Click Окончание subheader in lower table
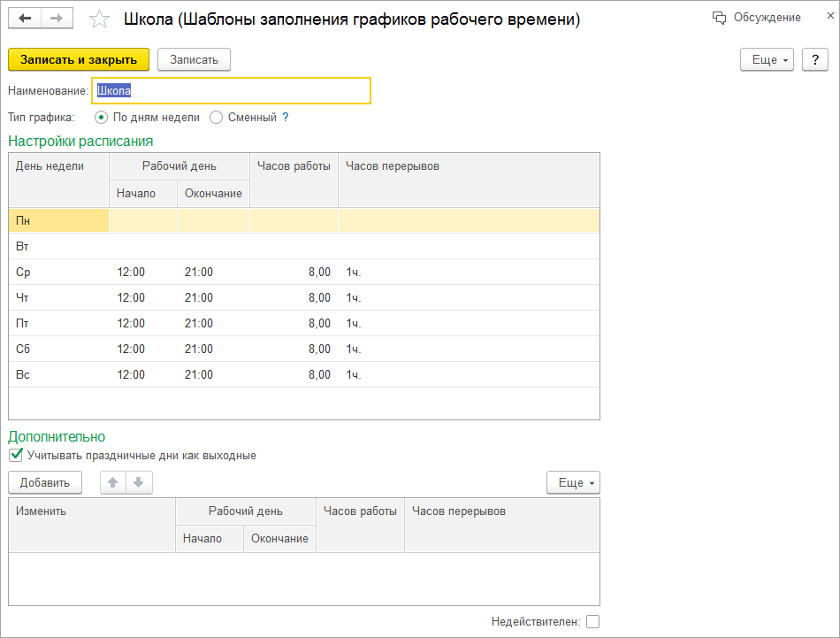 [x=279, y=538]
